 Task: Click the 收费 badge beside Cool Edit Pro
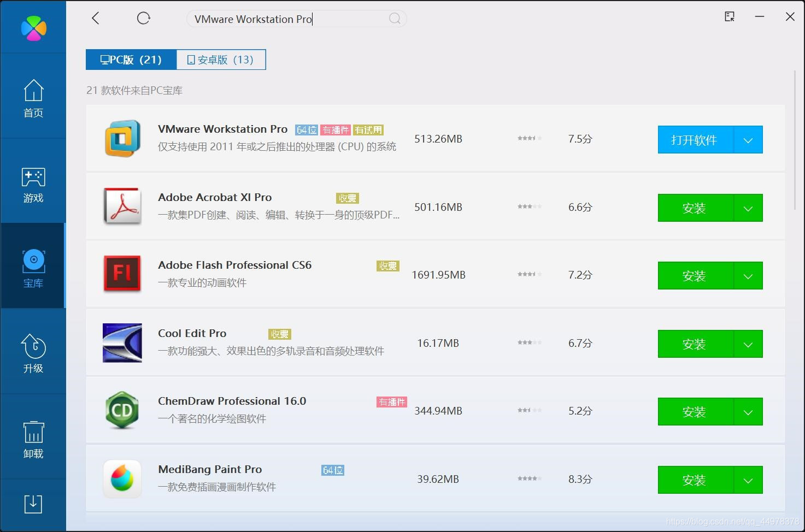pos(280,334)
